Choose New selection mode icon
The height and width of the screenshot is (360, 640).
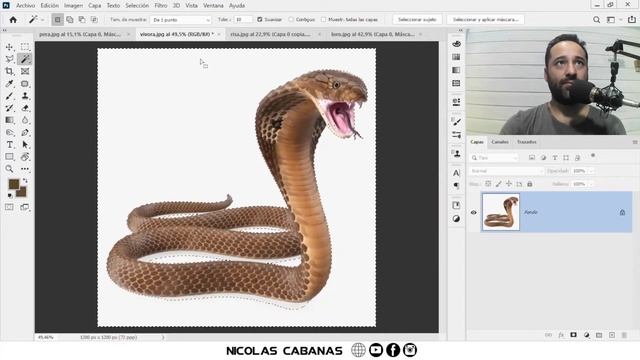pos(58,20)
